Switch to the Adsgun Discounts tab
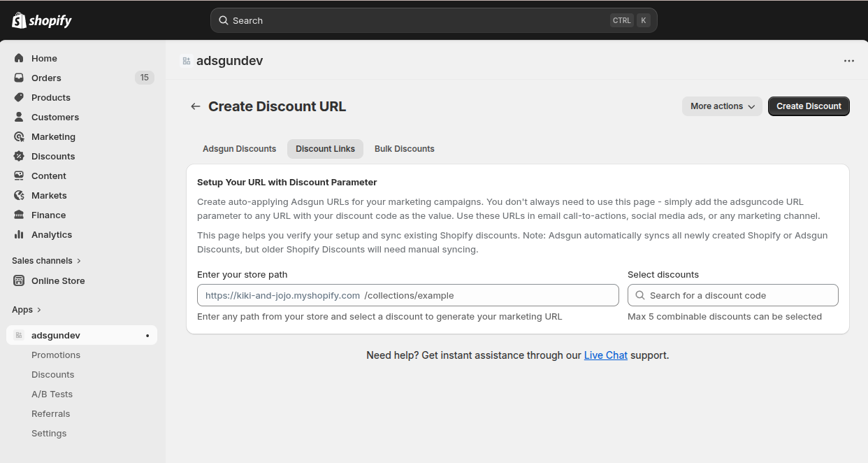Screen dimensions: 868x463 pos(239,149)
